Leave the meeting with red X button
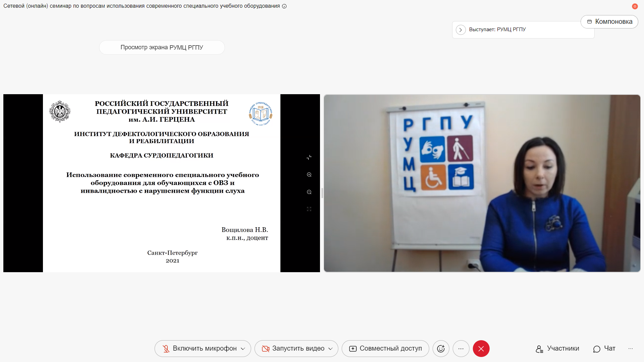The height and width of the screenshot is (362, 644). coord(481,349)
